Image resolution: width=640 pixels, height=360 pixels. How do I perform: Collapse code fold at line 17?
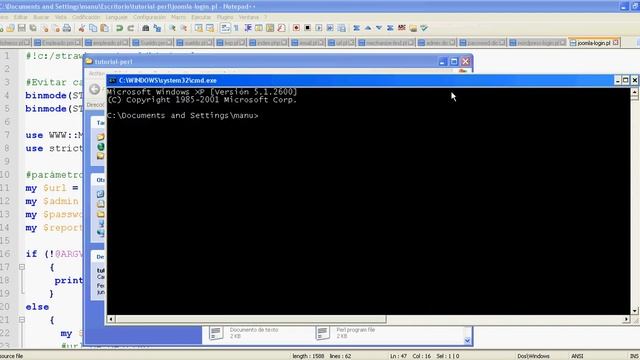point(22,267)
